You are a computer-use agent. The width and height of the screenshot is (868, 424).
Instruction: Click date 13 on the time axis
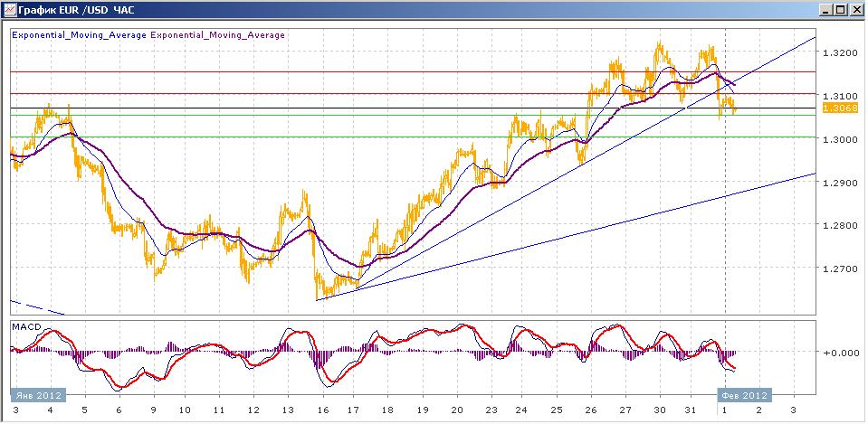click(289, 410)
